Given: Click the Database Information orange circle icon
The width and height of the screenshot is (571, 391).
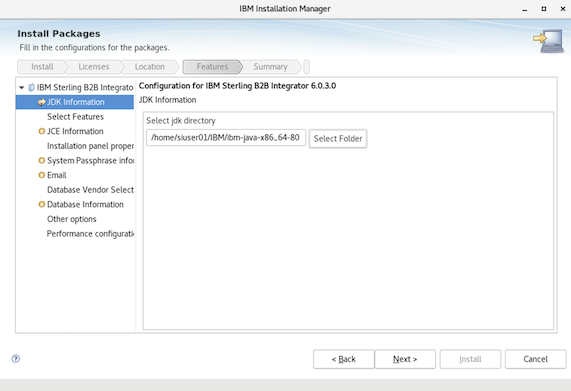Looking at the screenshot, I should click(x=42, y=204).
